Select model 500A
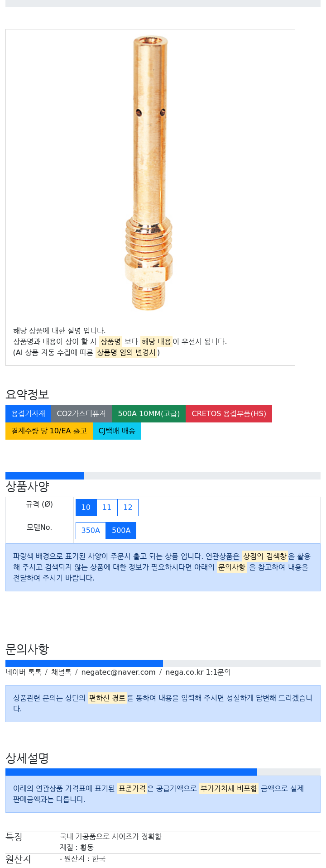The image size is (326, 868). [121, 531]
